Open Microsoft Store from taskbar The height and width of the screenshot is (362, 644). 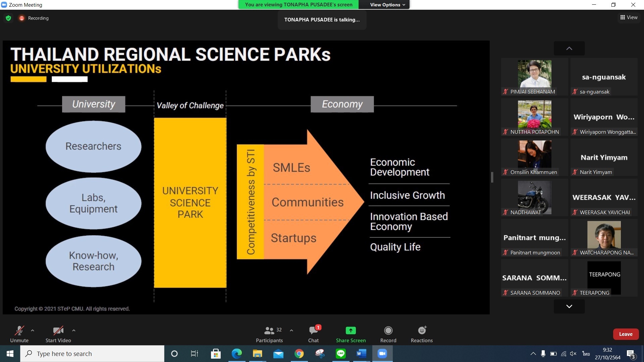click(x=216, y=354)
